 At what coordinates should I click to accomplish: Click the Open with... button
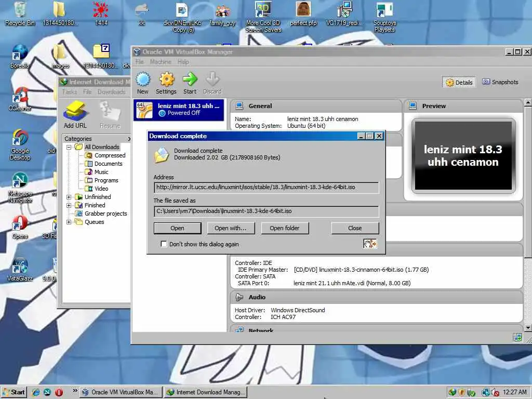coord(231,228)
